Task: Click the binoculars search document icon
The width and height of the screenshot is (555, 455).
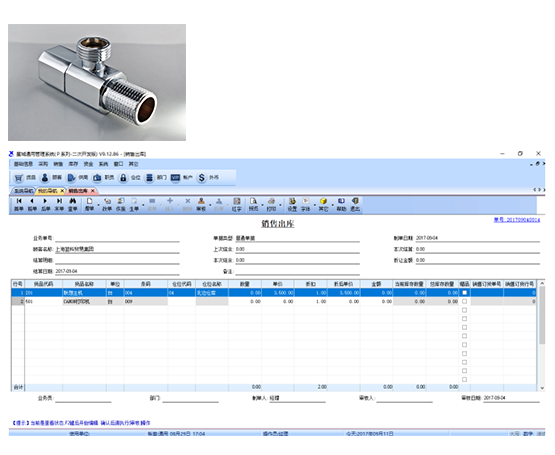Action: [x=73, y=201]
